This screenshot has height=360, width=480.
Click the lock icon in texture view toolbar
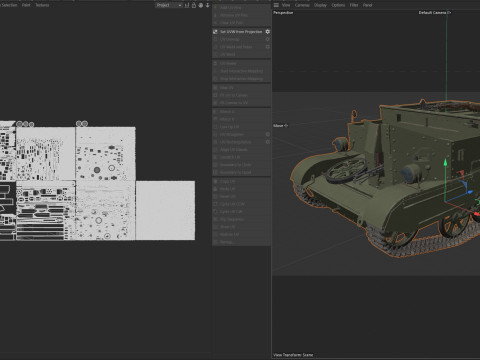point(194,5)
